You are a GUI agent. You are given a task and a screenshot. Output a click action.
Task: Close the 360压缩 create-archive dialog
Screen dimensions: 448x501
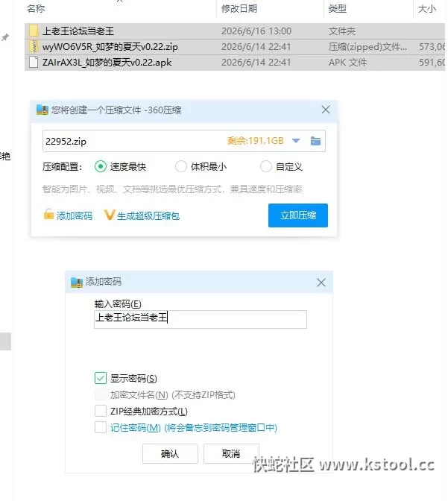[326, 110]
